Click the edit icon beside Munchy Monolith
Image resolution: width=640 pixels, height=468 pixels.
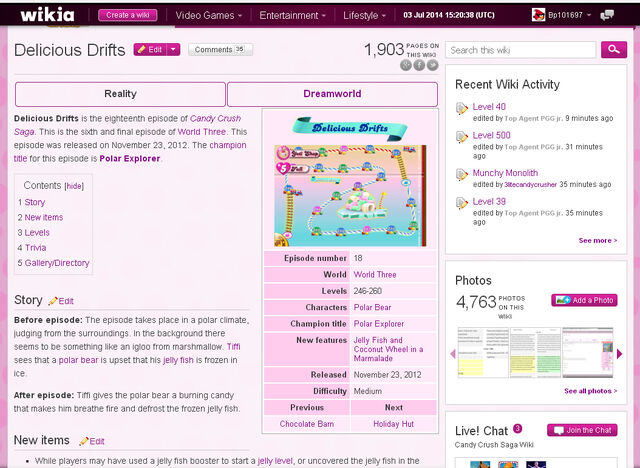[x=461, y=174]
